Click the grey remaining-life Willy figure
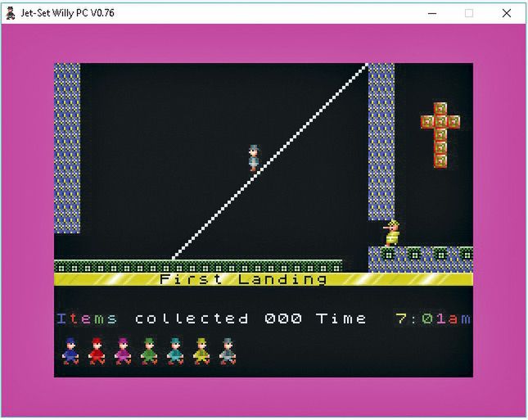Image resolution: width=528 pixels, height=420 pixels. point(228,351)
